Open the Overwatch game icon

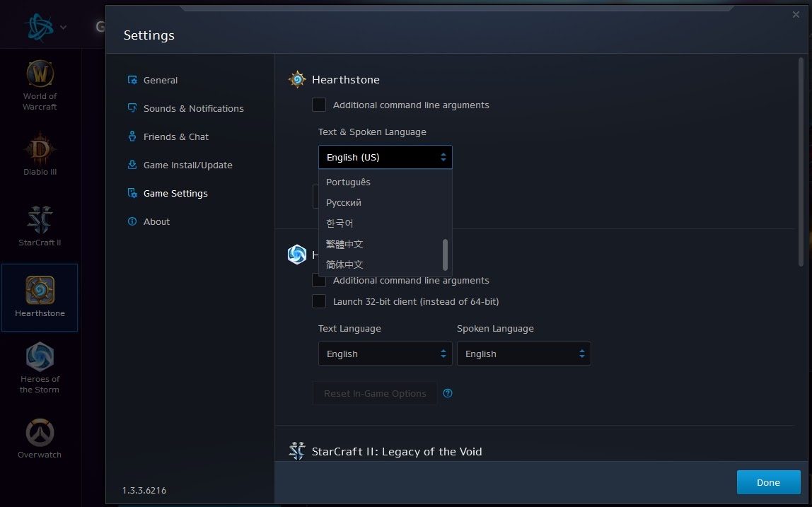pyautogui.click(x=40, y=438)
